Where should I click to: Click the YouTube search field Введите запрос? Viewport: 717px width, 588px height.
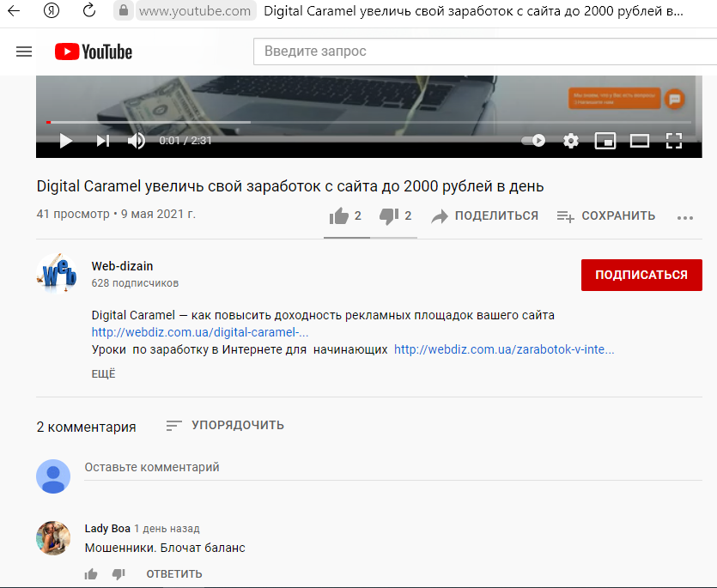coord(484,52)
